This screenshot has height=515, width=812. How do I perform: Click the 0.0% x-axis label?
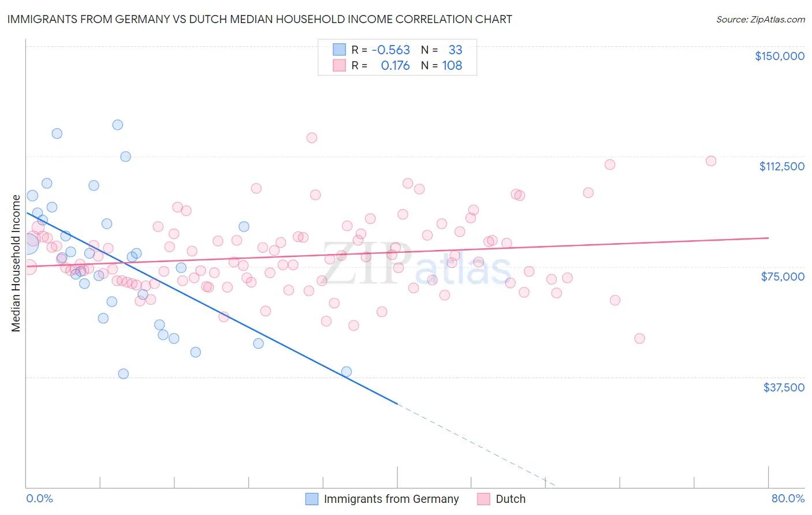click(39, 498)
